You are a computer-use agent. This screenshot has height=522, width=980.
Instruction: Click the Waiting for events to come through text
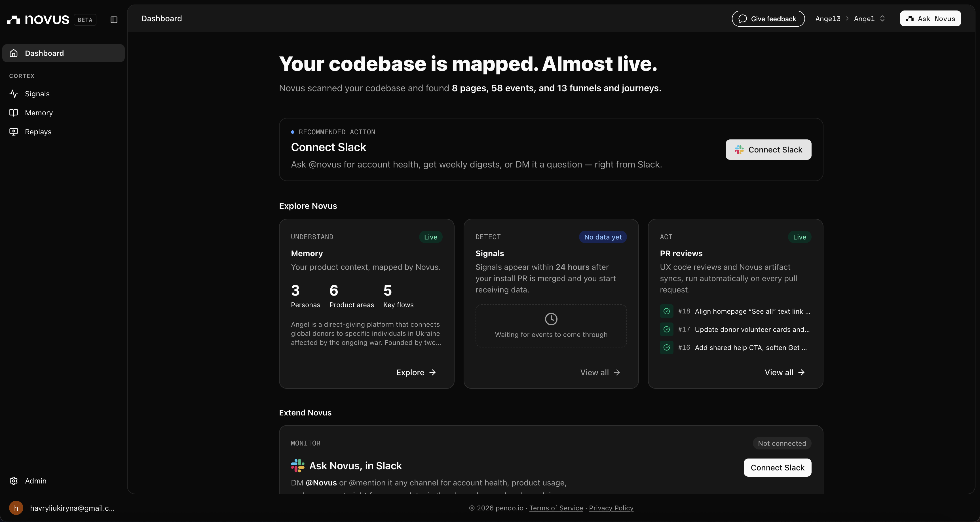click(x=551, y=335)
